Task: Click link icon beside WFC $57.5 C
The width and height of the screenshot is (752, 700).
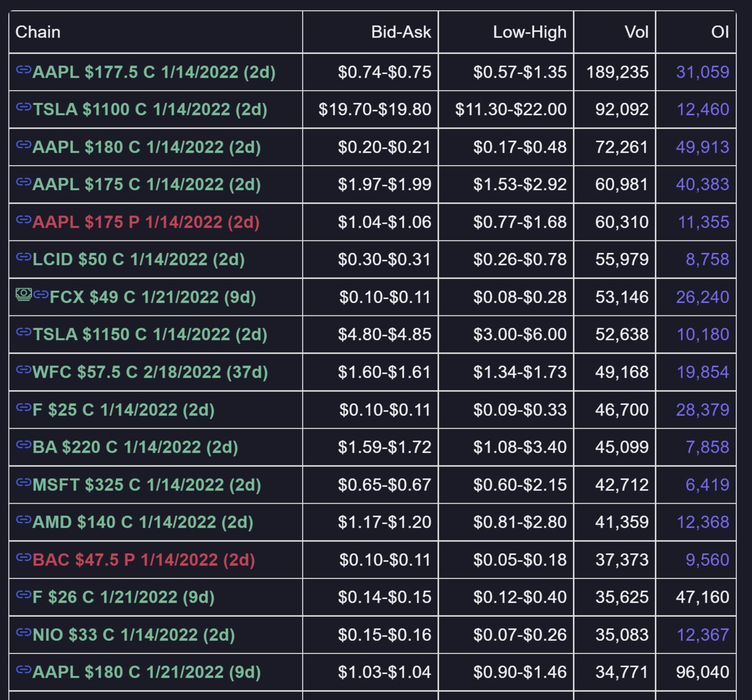Action: (x=23, y=369)
